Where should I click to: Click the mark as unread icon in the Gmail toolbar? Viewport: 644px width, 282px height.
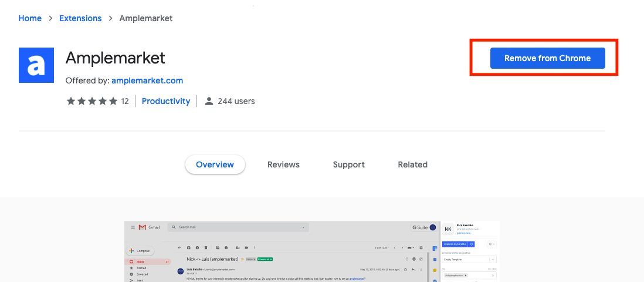pos(218,248)
